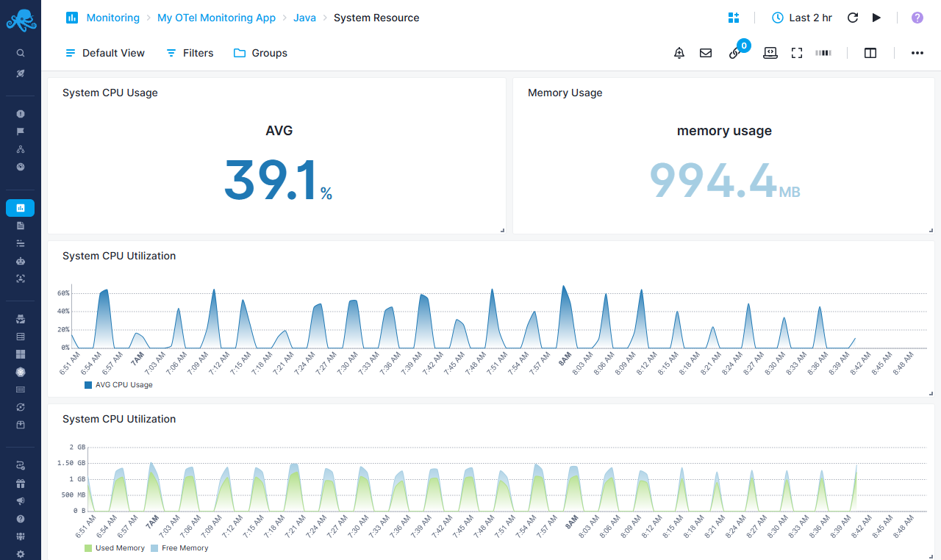Open the Default View selector

(x=104, y=52)
